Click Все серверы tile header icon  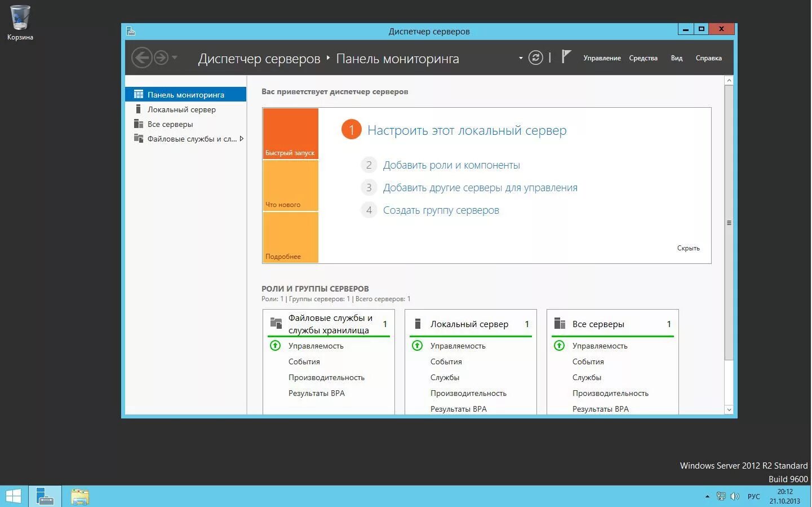pos(560,323)
